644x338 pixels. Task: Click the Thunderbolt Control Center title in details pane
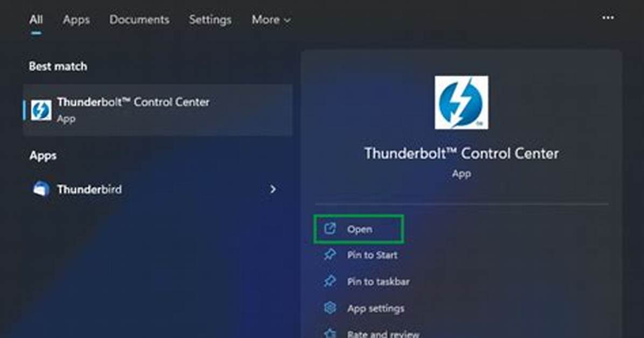tap(461, 153)
